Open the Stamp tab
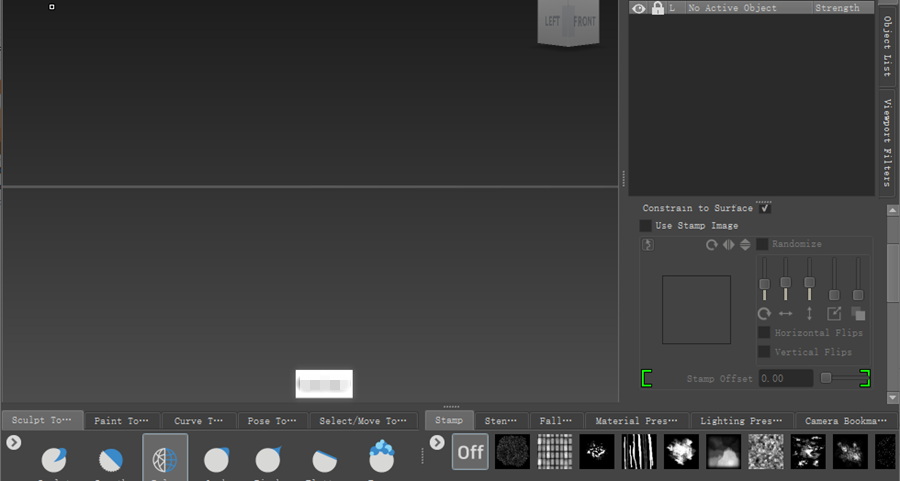Viewport: 900px width, 481px height. click(x=449, y=420)
